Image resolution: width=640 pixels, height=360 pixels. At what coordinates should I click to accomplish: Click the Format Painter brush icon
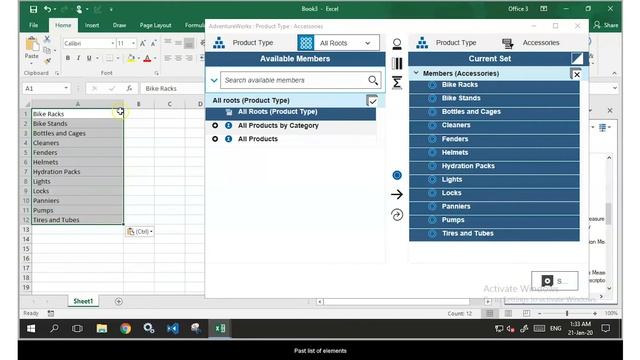47,61
